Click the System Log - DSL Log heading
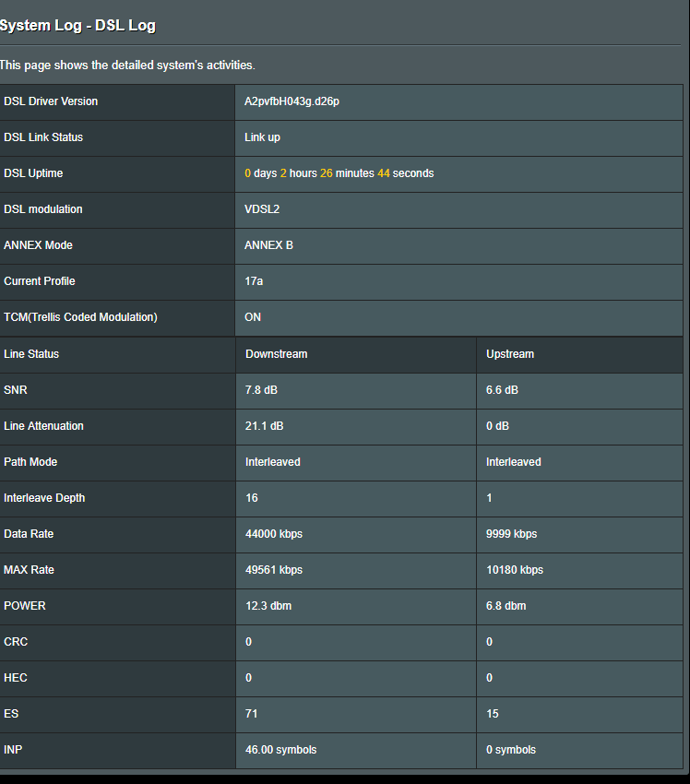The width and height of the screenshot is (690, 784). [77, 26]
